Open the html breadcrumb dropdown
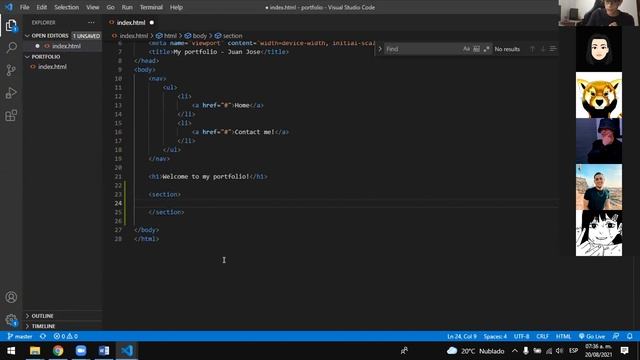640x360 pixels. [167, 36]
